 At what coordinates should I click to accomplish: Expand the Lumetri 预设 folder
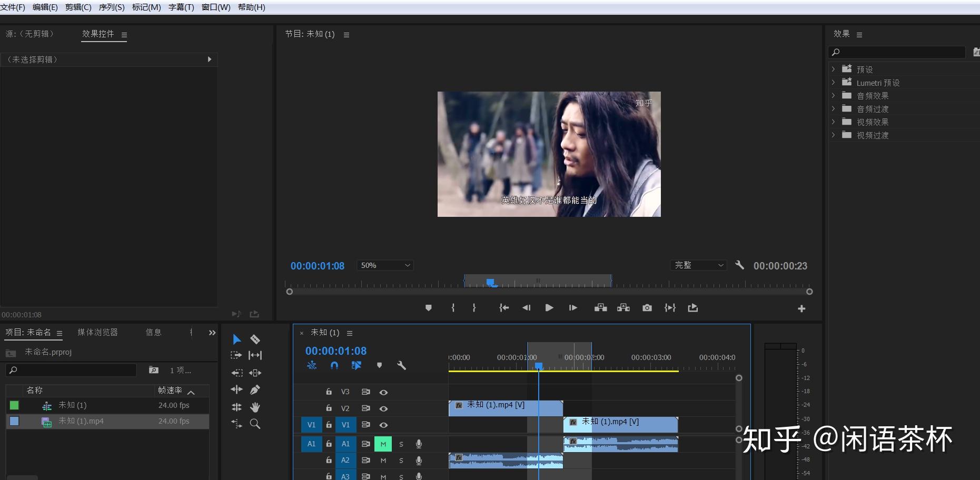pos(833,82)
